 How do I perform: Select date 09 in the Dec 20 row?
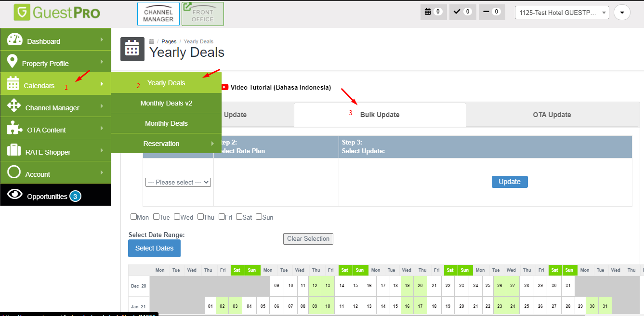click(277, 286)
